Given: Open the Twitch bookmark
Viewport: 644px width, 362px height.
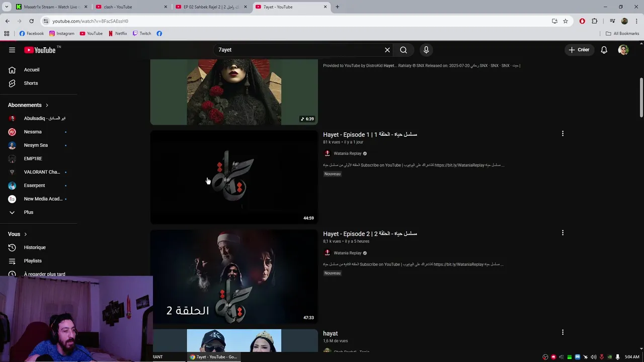Looking at the screenshot, I should (141, 34).
